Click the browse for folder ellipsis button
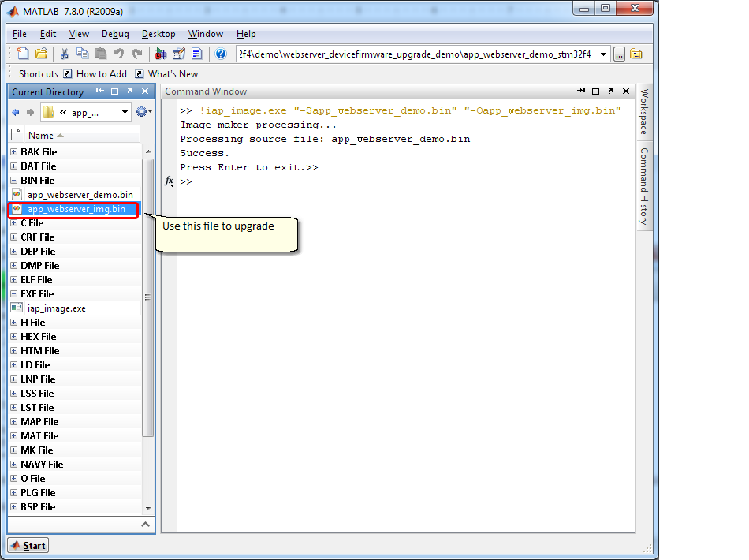Image resolution: width=749 pixels, height=560 pixels. click(x=619, y=54)
